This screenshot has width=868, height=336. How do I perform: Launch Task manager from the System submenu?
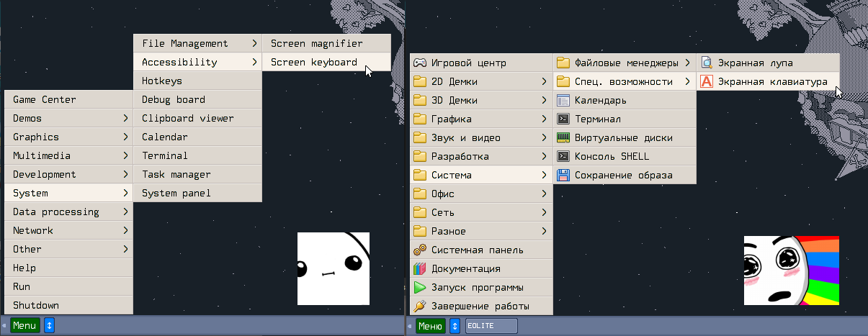click(x=198, y=174)
